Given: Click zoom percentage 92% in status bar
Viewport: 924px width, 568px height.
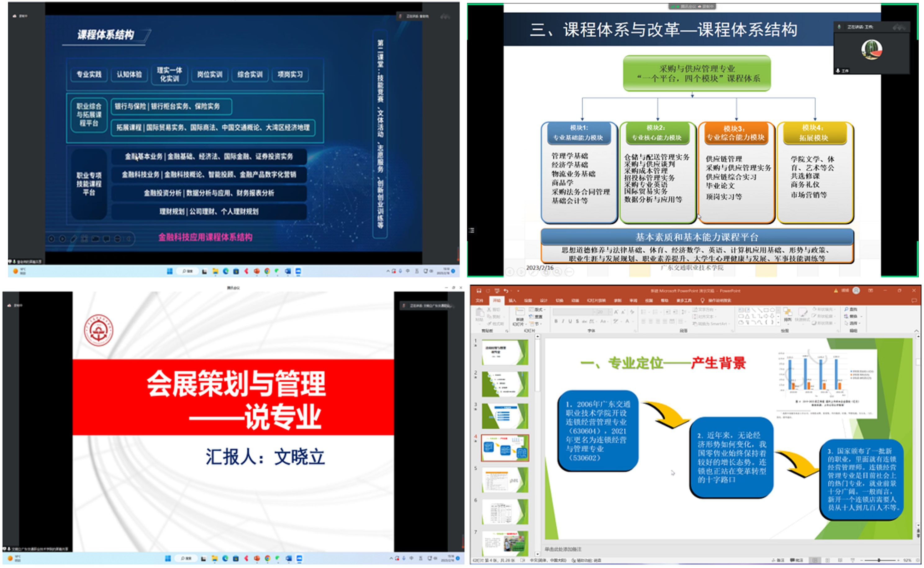Looking at the screenshot, I should (908, 561).
